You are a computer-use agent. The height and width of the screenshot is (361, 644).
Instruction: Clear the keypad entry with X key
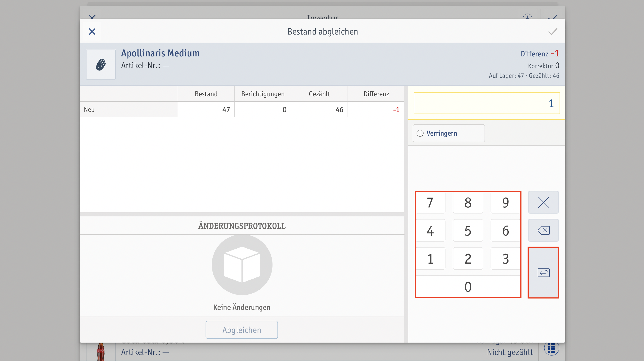pyautogui.click(x=543, y=202)
